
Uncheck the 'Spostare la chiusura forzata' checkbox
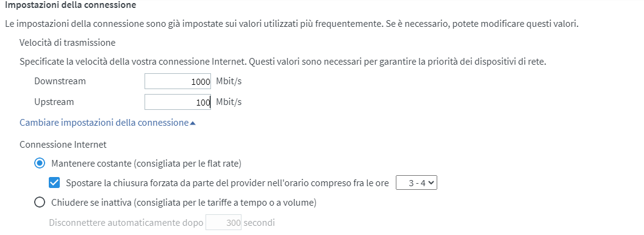(x=54, y=183)
